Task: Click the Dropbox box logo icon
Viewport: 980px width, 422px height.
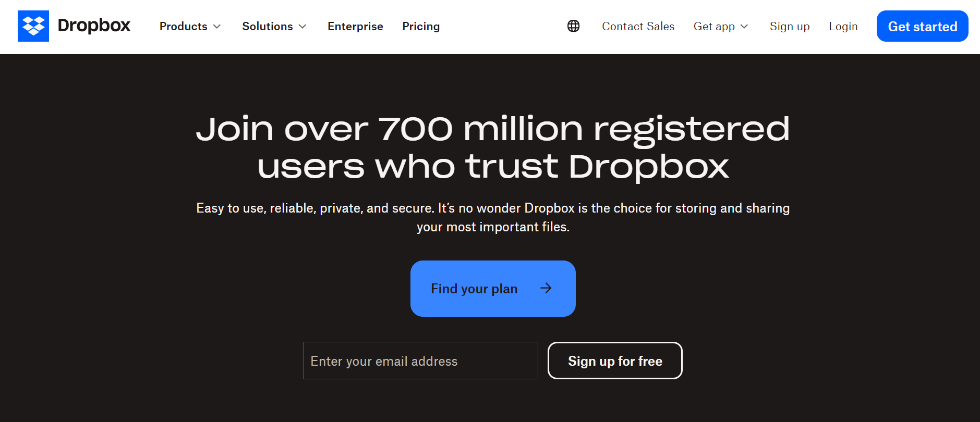Action: point(33,26)
